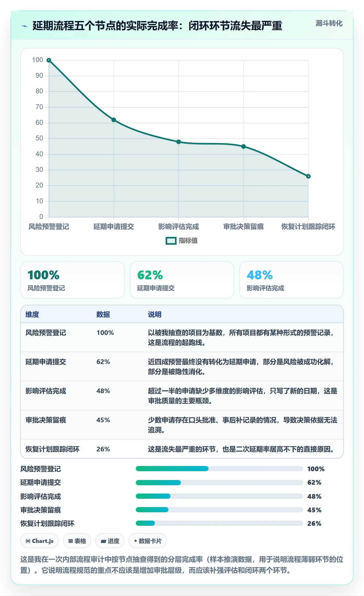Click the chart data point at 恢复计划跟踪闭环 (26)
This screenshot has width=364, height=596.
point(308,176)
